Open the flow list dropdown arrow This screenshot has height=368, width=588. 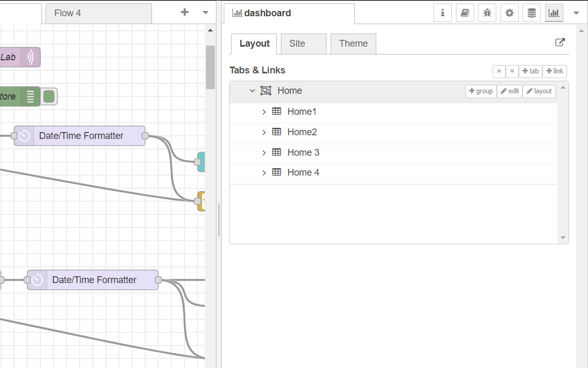205,13
